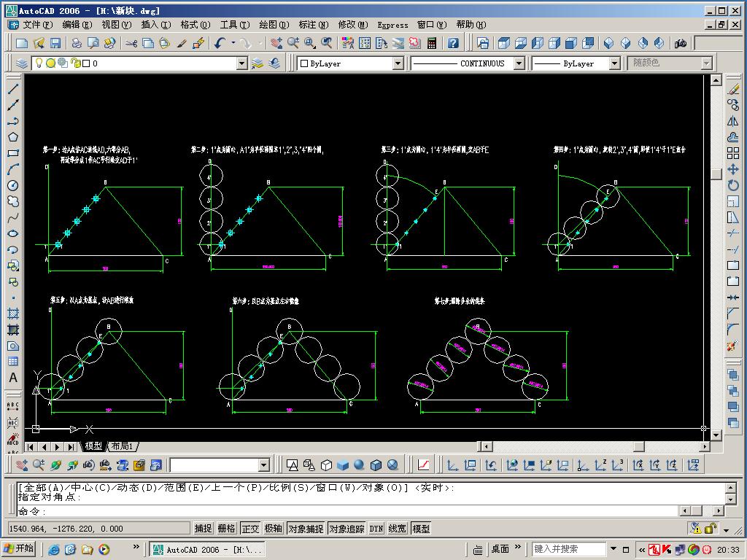Select the Polygon draw tool
The width and height of the screenshot is (747, 560).
[x=13, y=137]
